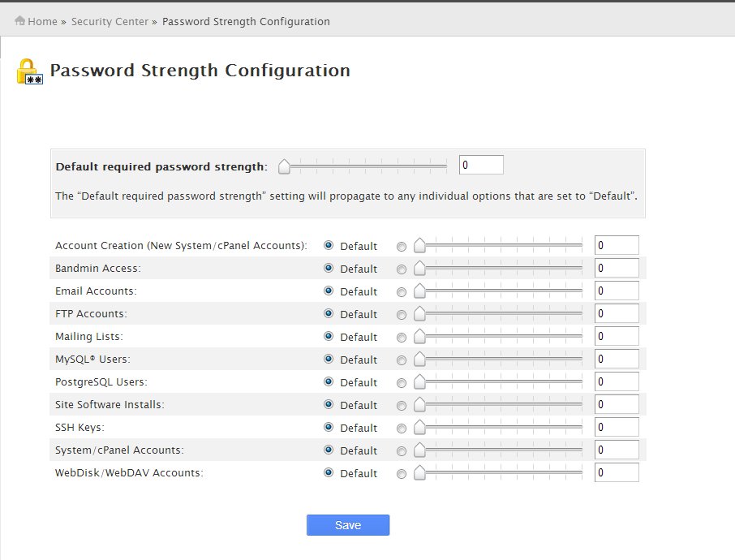Select Default radio for WebDisk/WebDAV Accounts
This screenshot has width=735, height=560.
click(x=329, y=472)
